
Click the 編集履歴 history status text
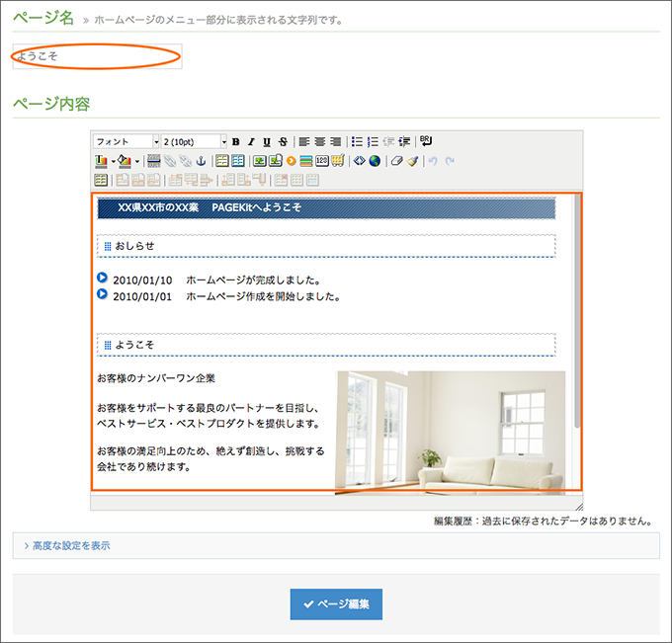(x=543, y=521)
